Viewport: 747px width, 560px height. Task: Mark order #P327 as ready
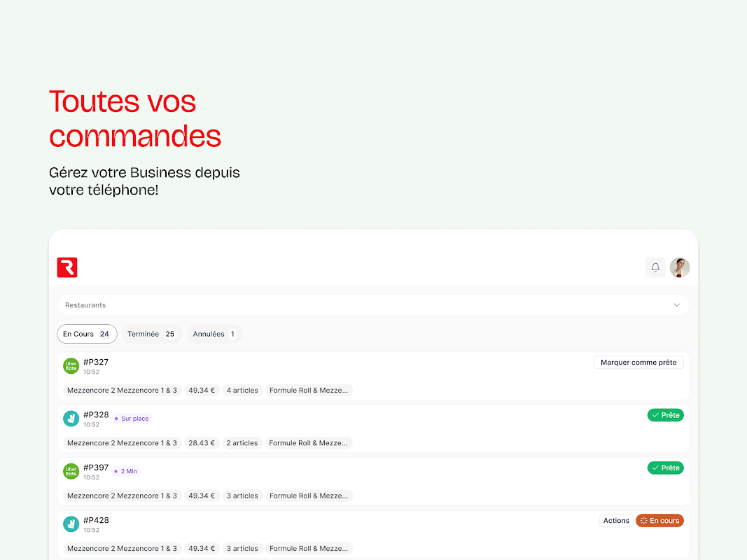click(638, 363)
